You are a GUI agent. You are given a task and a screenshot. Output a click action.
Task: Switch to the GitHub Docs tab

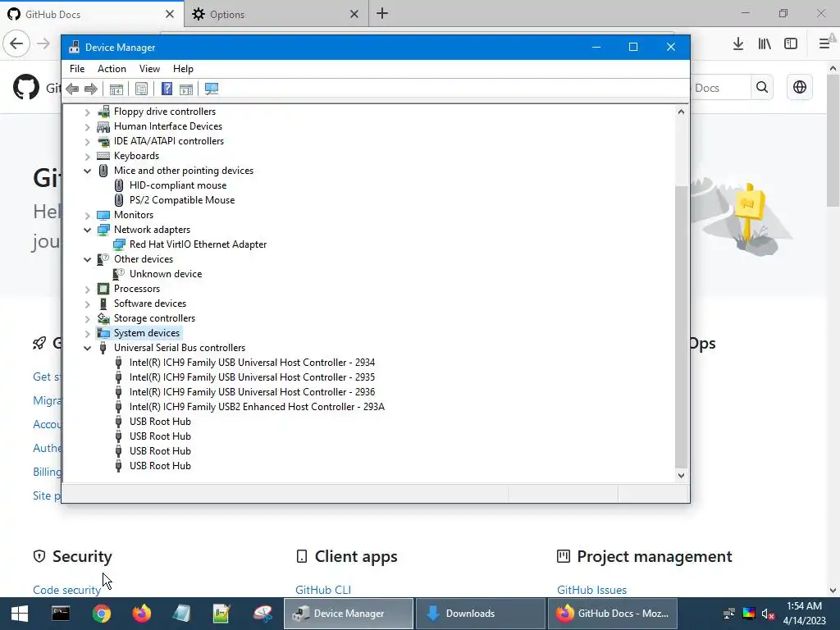(x=92, y=14)
